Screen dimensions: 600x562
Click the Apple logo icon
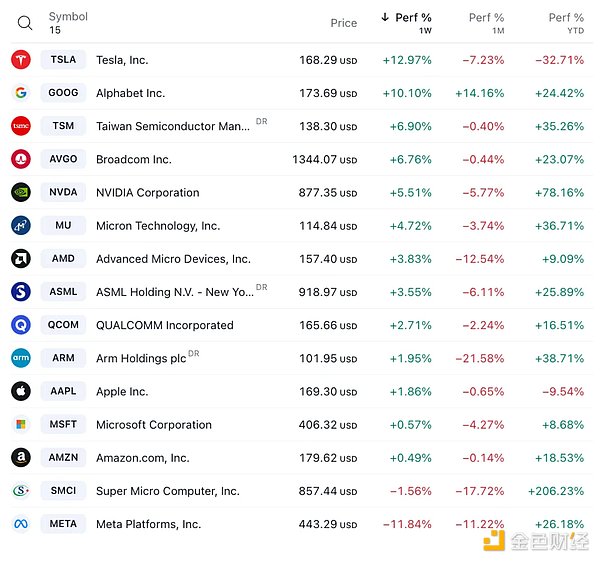click(x=20, y=391)
